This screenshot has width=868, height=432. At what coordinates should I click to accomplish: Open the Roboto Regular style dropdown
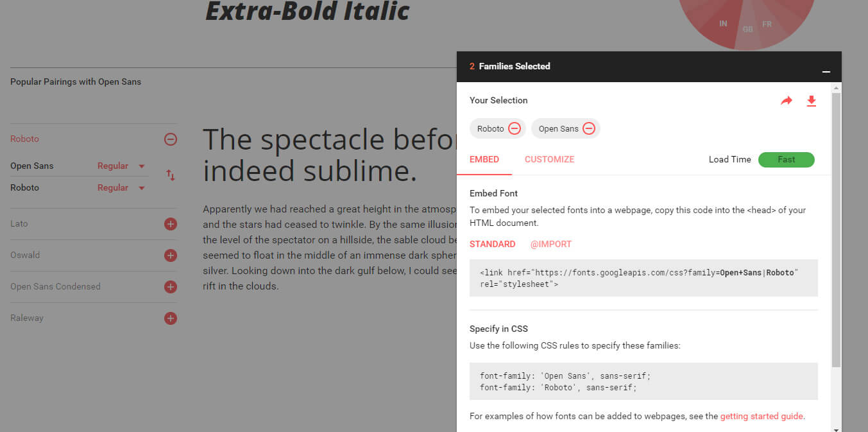pyautogui.click(x=121, y=188)
